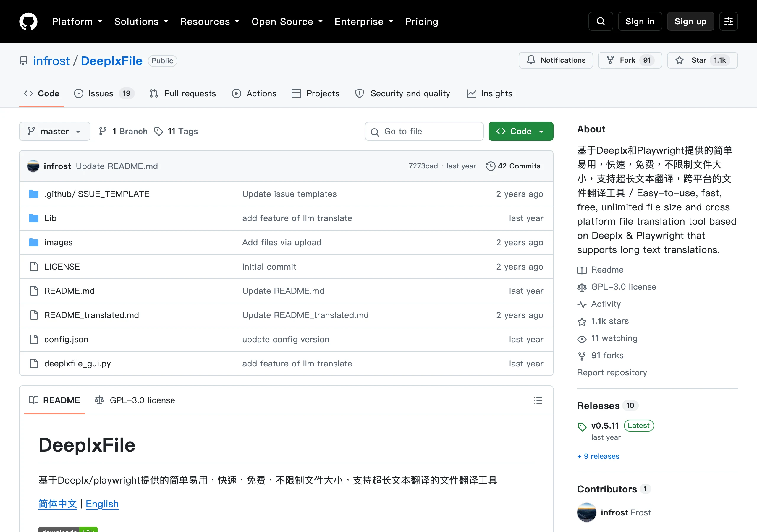Screen dimensions: 757x532
Task: Open the appearance settings sliders icon
Action: coord(728,21)
